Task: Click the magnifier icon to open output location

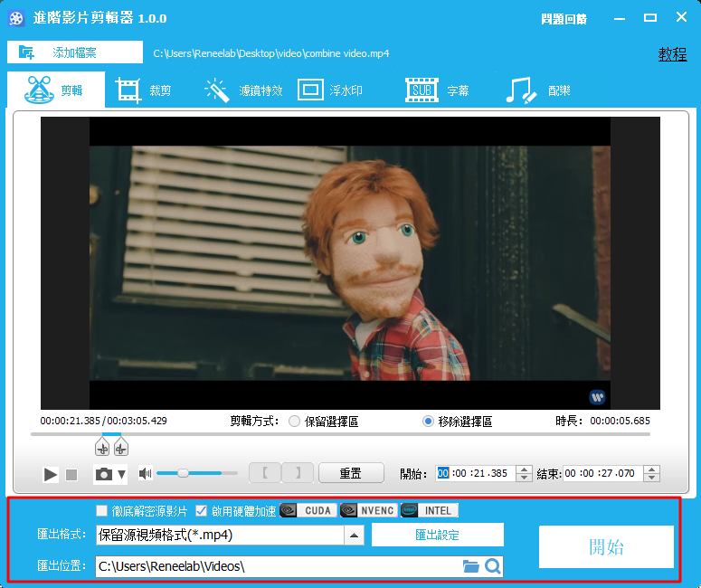Action: [493, 566]
